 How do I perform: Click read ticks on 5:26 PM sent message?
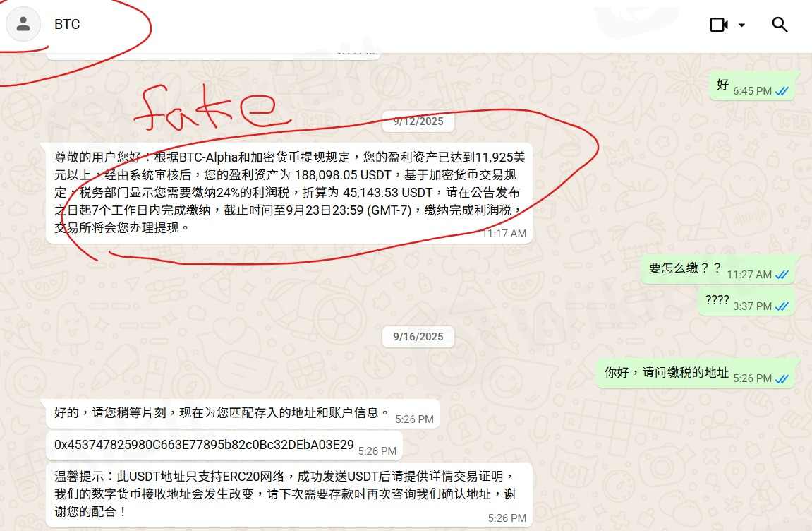point(782,379)
